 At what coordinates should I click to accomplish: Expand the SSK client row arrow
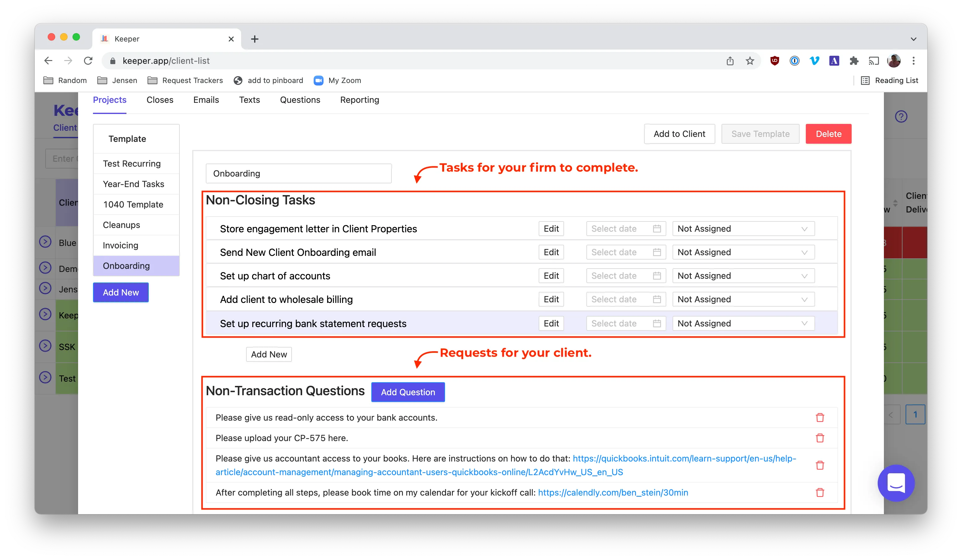[45, 346]
